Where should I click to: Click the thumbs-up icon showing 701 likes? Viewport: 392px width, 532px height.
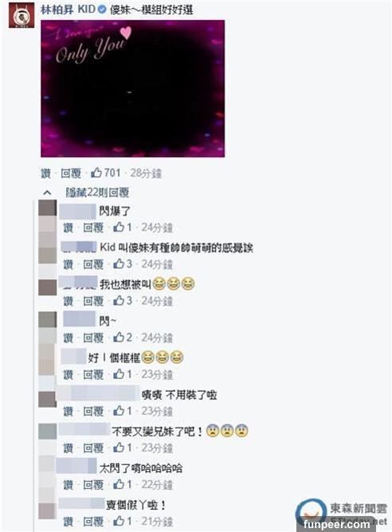[x=96, y=173]
